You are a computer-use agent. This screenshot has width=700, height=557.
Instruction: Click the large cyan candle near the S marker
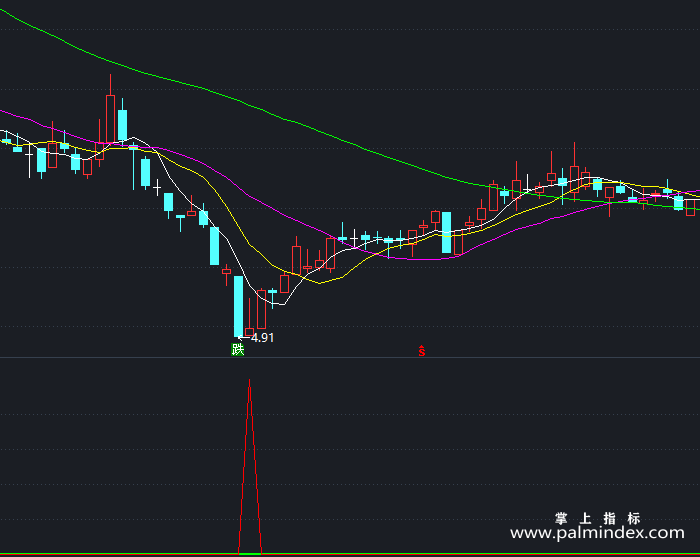446,233
